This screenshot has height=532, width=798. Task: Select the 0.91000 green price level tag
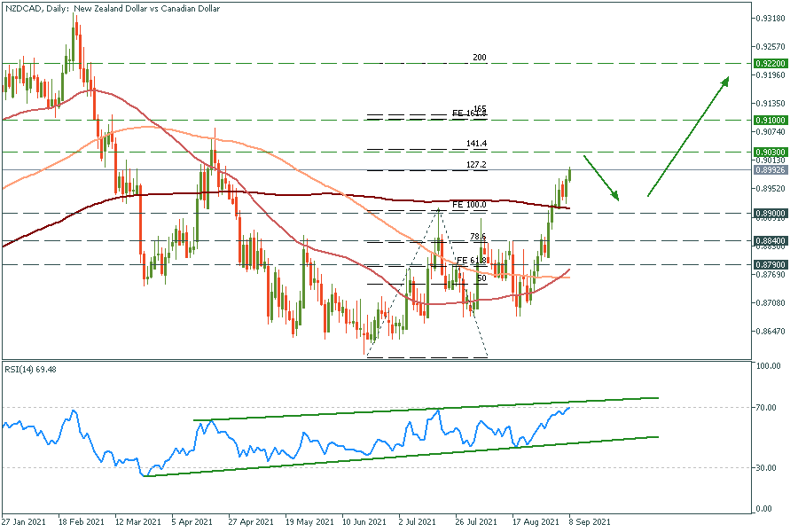point(768,119)
